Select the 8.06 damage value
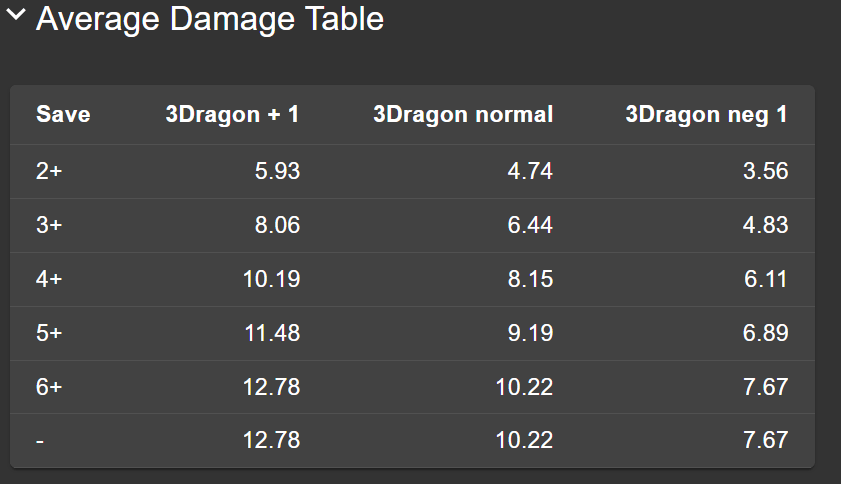This screenshot has width=841, height=484. [277, 225]
